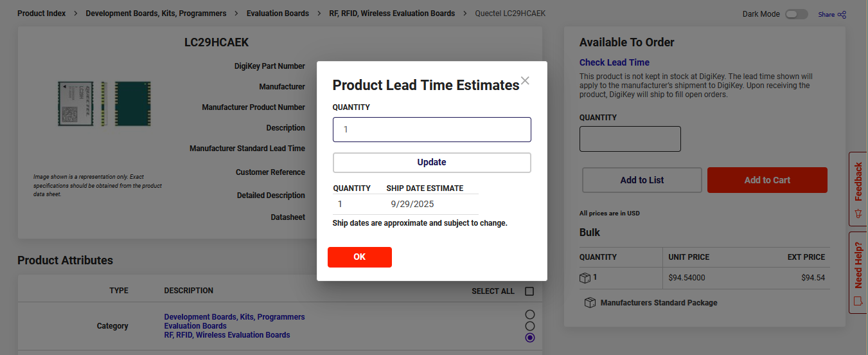Click the Available To Order heading
The width and height of the screenshot is (868, 355).
tap(626, 42)
